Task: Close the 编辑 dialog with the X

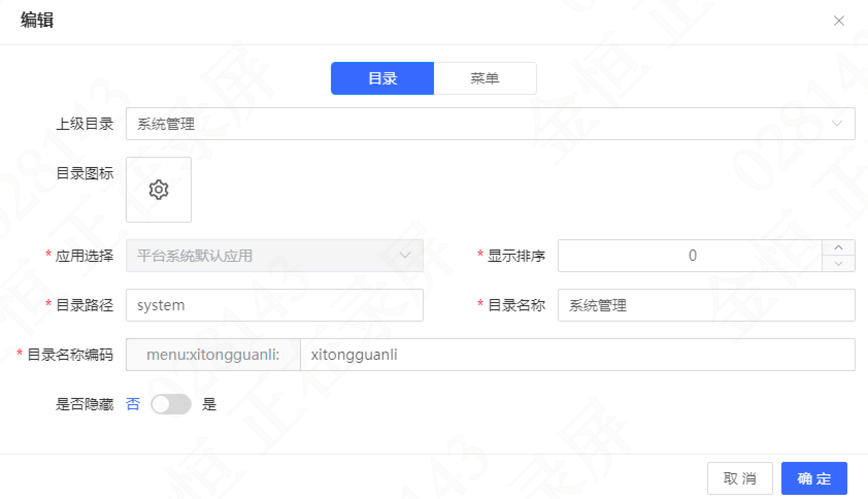Action: (x=839, y=21)
